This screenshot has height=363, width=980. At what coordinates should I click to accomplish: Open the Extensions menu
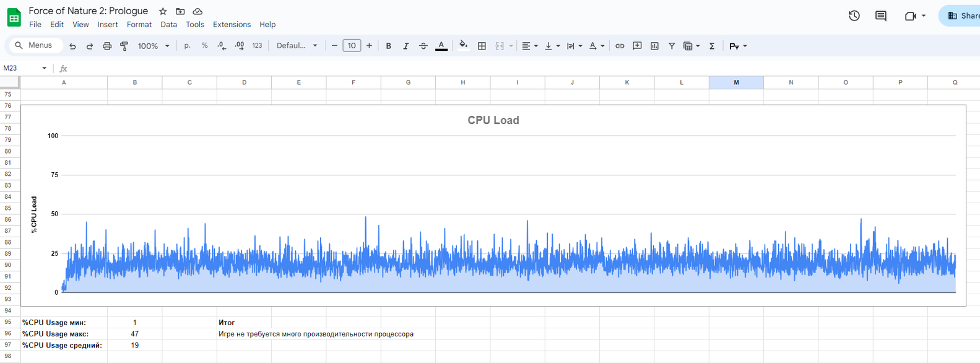tap(232, 25)
